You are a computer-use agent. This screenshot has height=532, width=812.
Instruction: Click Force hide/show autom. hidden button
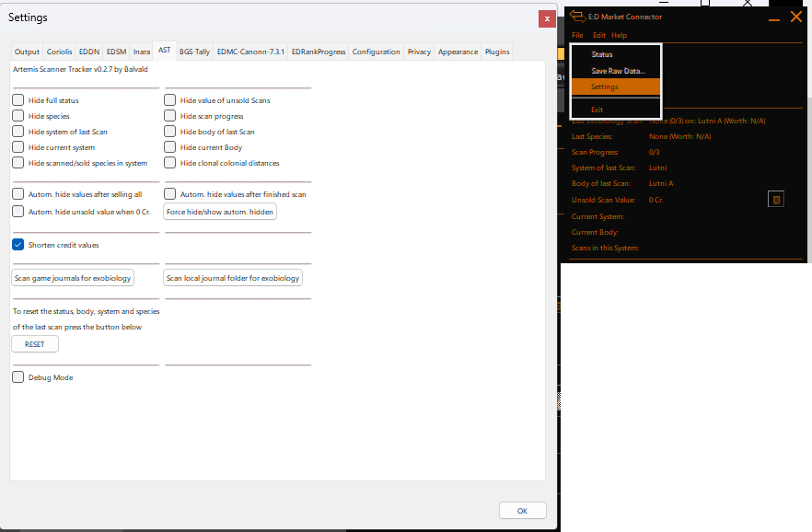tap(219, 212)
